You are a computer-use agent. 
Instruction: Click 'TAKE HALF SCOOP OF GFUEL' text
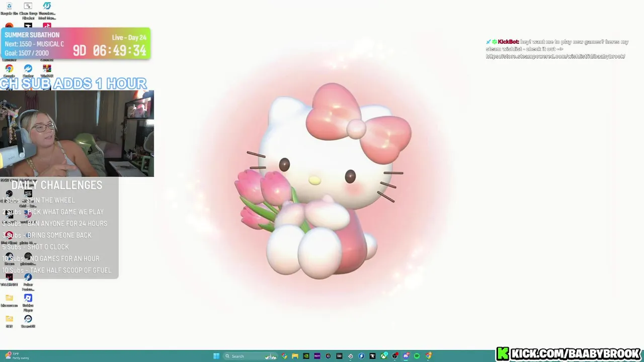pyautogui.click(x=70, y=270)
